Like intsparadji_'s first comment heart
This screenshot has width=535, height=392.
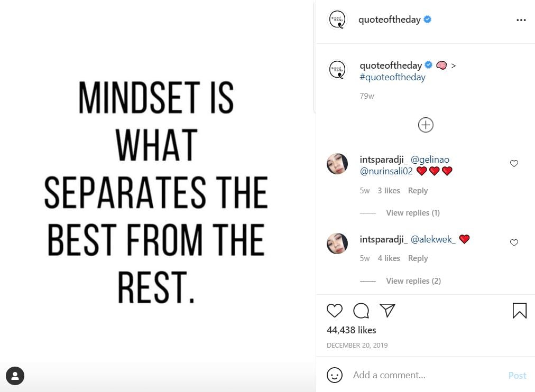click(514, 163)
